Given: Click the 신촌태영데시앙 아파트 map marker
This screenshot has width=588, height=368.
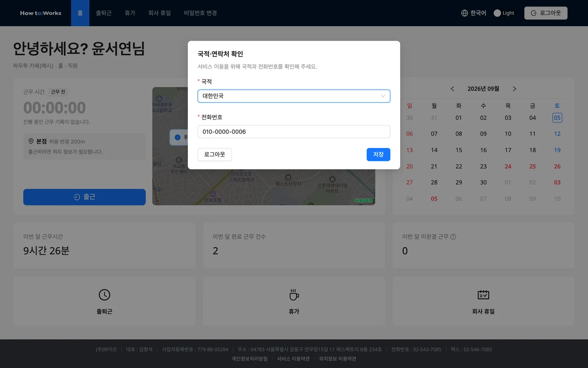Looking at the screenshot, I should 332,179.
